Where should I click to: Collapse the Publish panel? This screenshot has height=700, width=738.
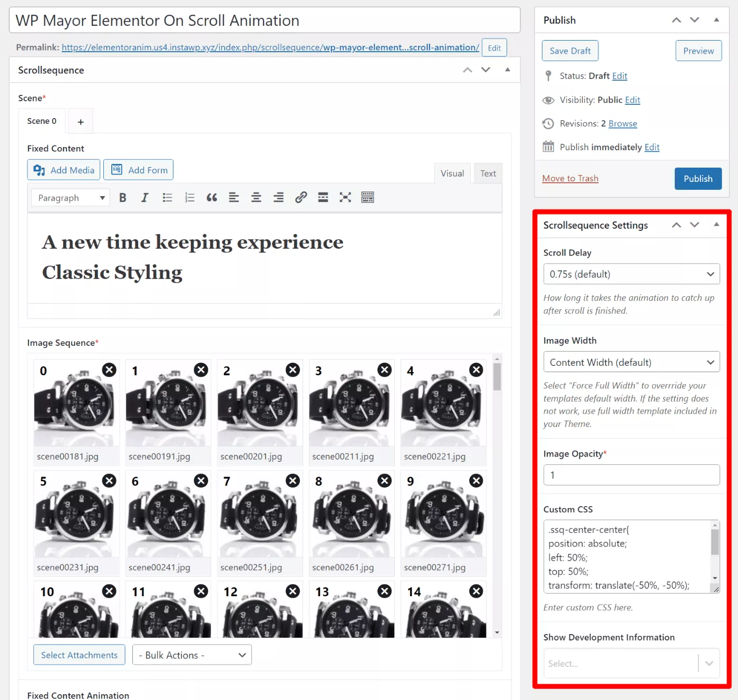coord(716,20)
